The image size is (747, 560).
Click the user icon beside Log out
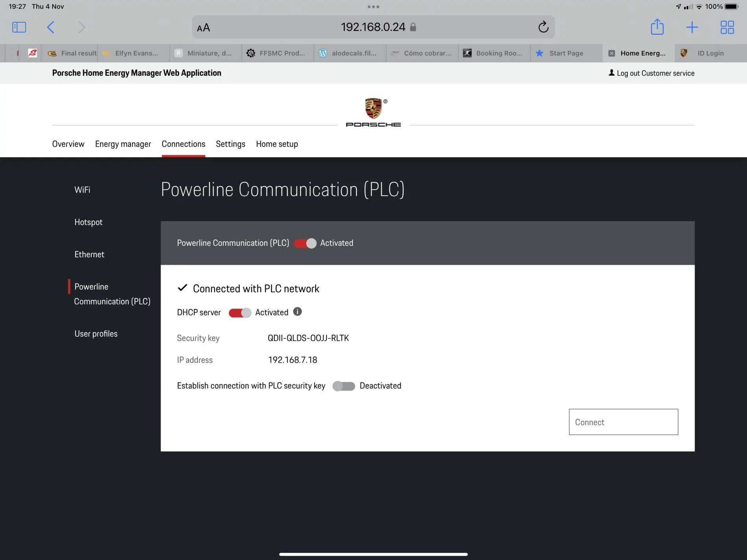pos(611,73)
